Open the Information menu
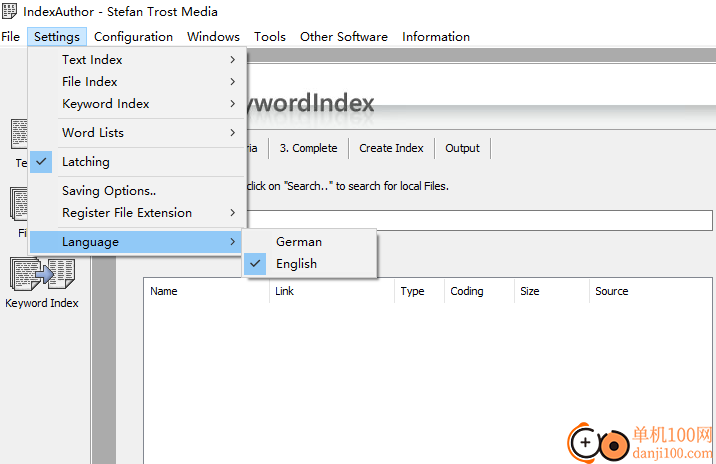The width and height of the screenshot is (716, 464). [436, 37]
